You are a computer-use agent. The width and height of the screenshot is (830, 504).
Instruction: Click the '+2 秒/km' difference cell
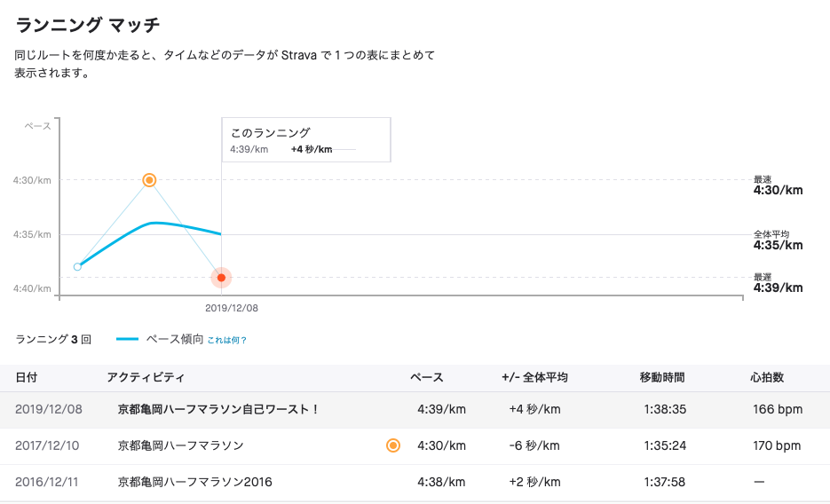click(534, 482)
